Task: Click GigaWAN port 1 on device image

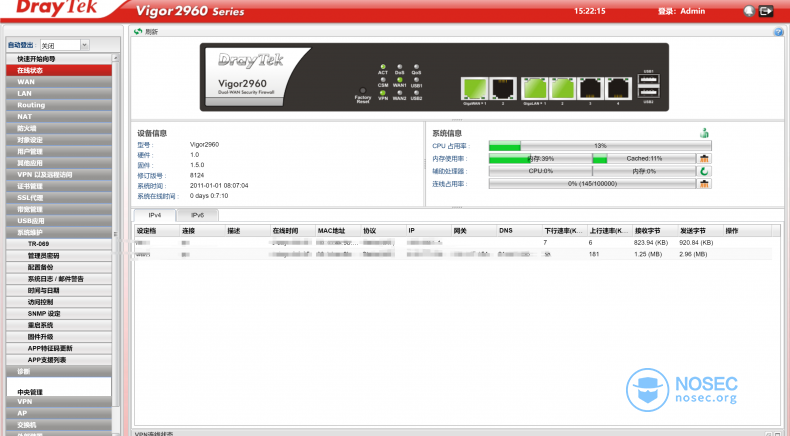Action: click(x=473, y=87)
